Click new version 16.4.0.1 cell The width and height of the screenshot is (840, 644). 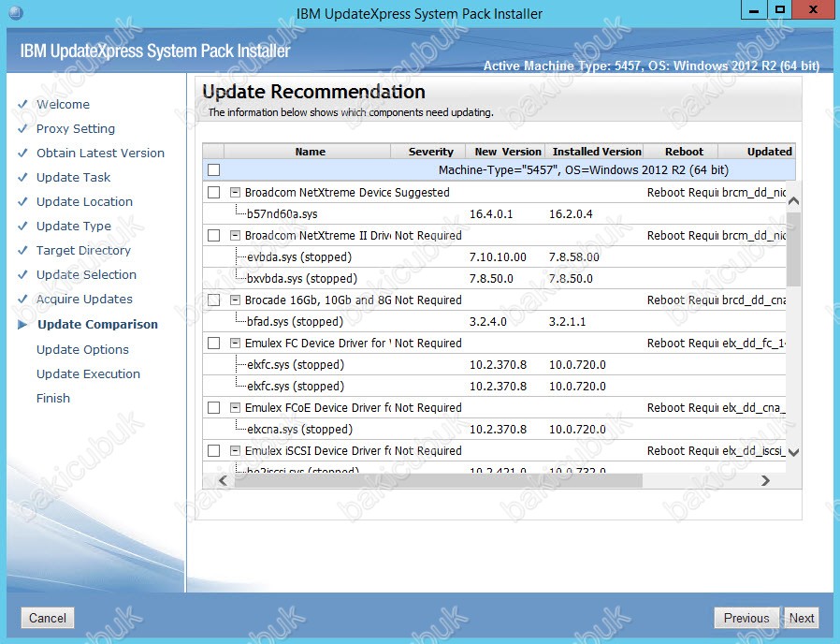tap(491, 214)
